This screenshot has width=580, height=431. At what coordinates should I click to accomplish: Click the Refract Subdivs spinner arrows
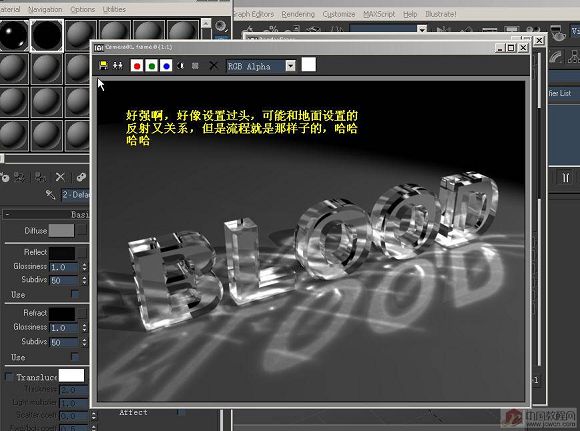[84, 342]
